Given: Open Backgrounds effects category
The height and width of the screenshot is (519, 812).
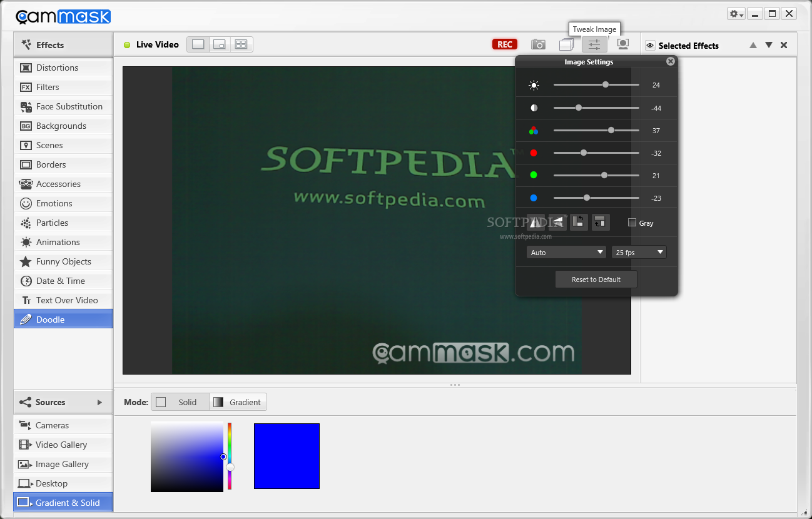Looking at the screenshot, I should pos(63,126).
